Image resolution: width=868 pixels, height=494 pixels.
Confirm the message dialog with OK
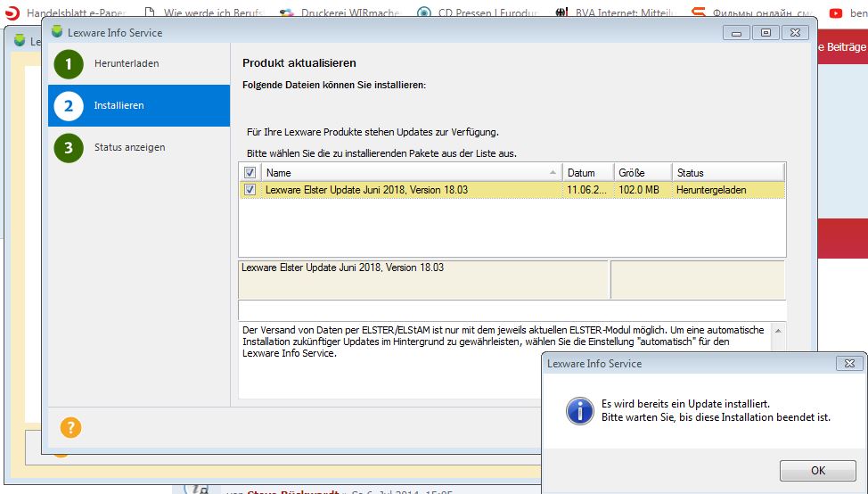pos(817,470)
